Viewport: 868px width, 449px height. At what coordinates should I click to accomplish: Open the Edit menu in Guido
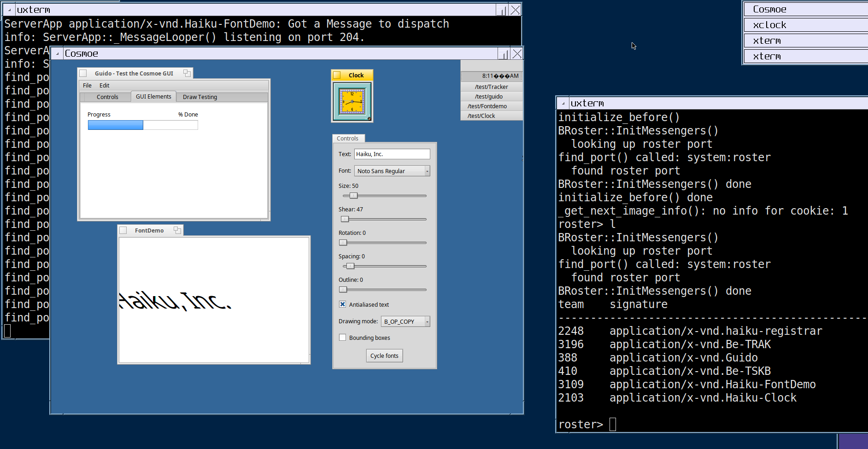pos(105,85)
